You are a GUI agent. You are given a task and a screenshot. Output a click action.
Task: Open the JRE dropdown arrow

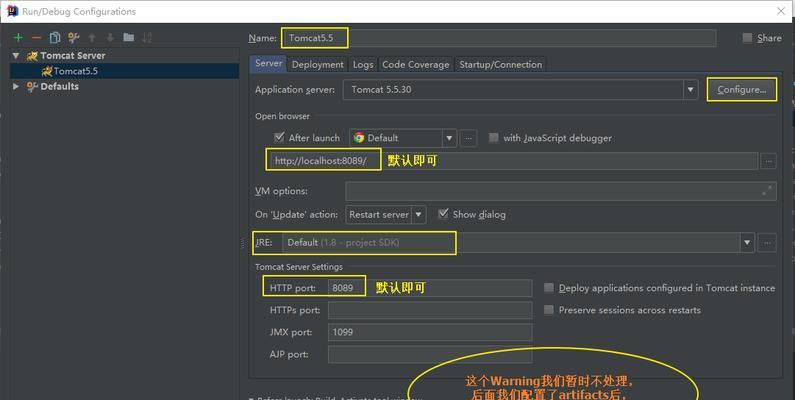[747, 243]
